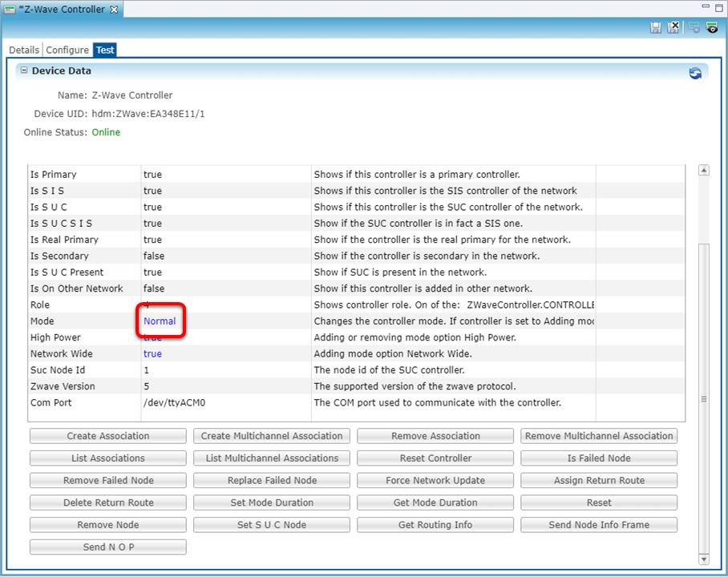Click Assign Return Route button
Viewport: 728px width, 577px height.
[599, 481]
